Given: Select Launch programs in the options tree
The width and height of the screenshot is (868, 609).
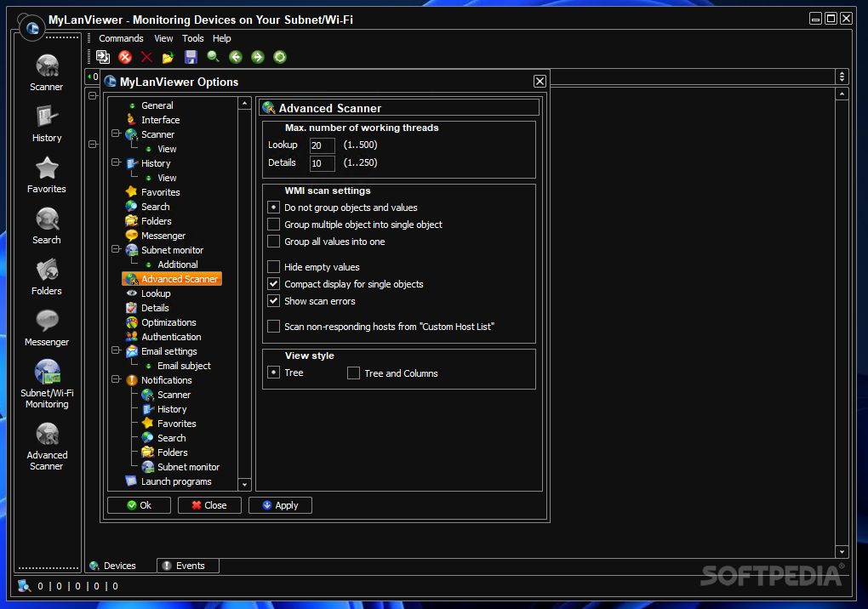Looking at the screenshot, I should [176, 481].
